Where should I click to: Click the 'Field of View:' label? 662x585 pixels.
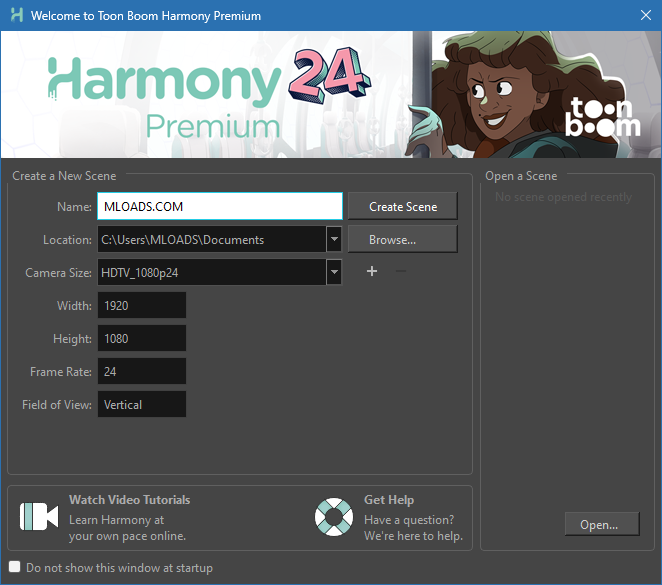(57, 404)
